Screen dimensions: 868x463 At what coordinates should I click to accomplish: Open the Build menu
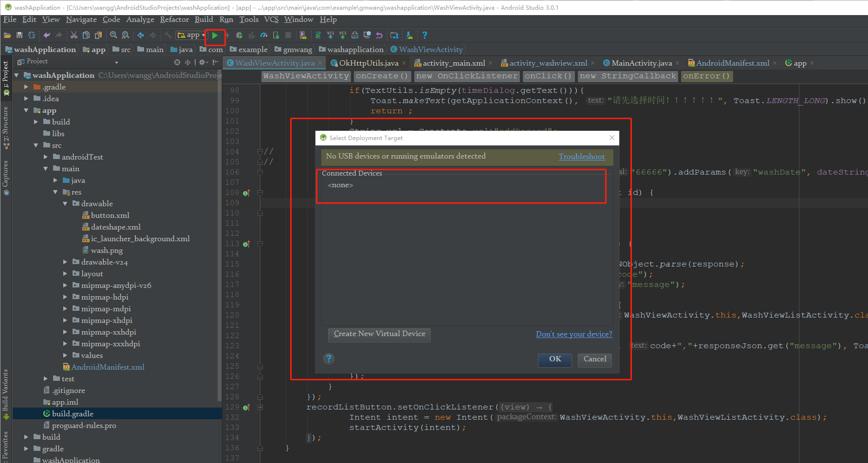coord(204,19)
